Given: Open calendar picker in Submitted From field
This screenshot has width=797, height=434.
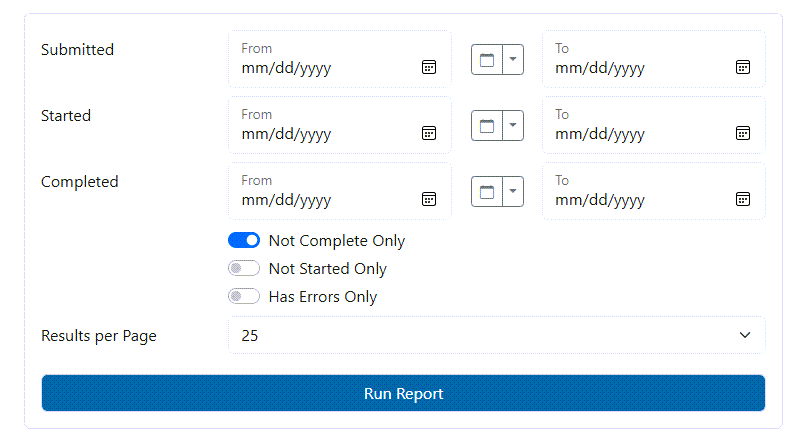Looking at the screenshot, I should pos(428,67).
